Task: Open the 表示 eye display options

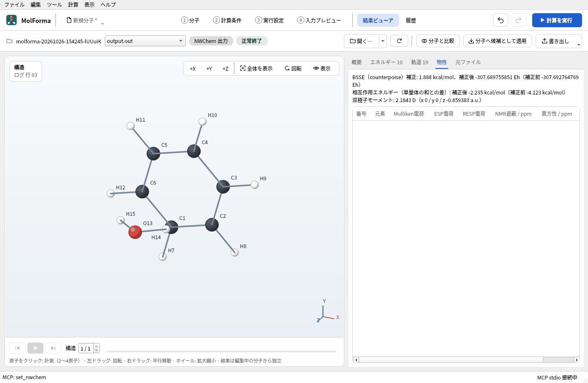Action: tap(322, 69)
